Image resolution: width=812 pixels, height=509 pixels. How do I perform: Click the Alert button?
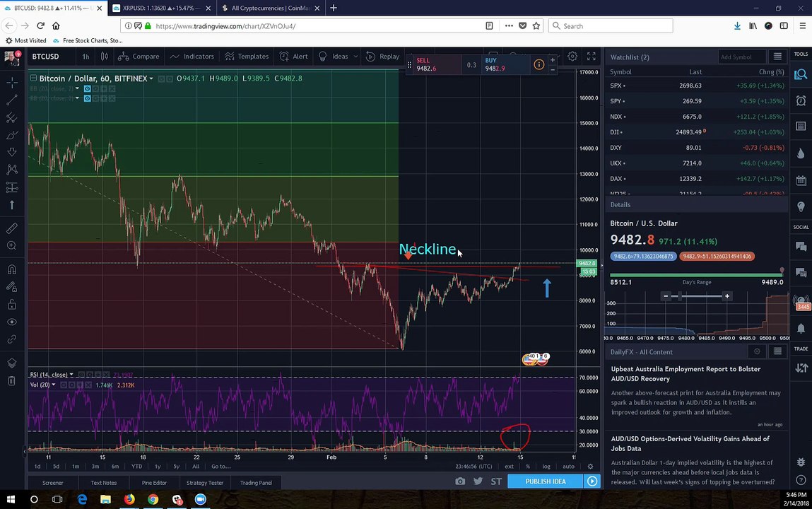coord(293,57)
